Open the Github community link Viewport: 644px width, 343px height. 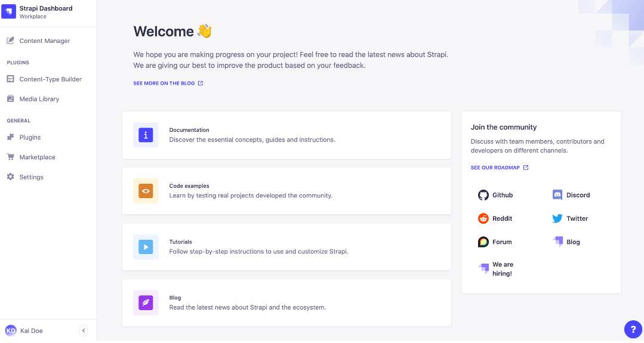(495, 195)
